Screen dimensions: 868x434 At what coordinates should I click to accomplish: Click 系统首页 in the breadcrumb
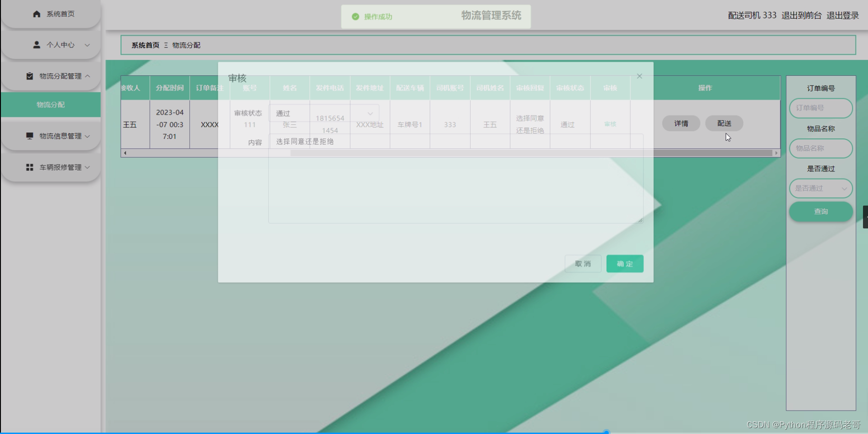pos(146,45)
